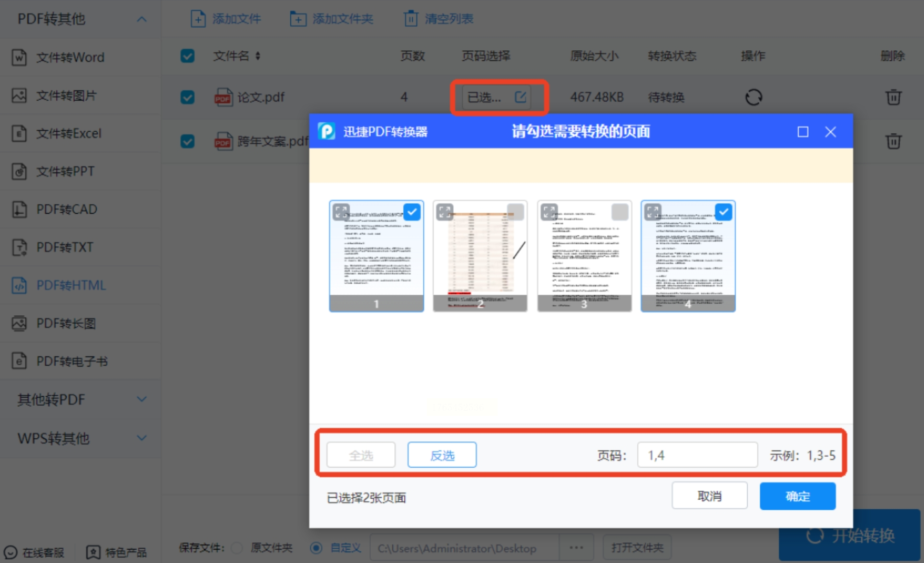Click the refresh convert icon for 论文.pdf
Viewport: 924px width, 563px height.
(753, 97)
